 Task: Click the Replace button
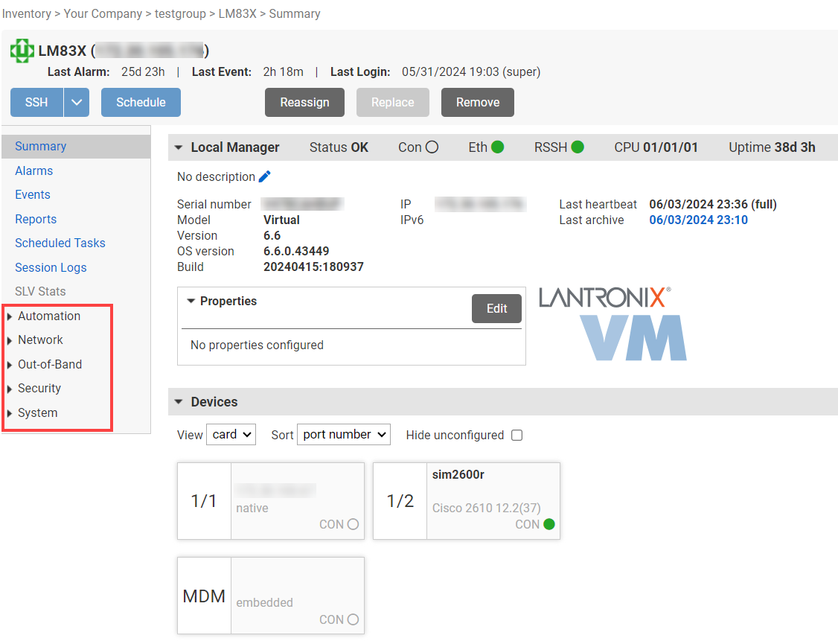(x=393, y=102)
